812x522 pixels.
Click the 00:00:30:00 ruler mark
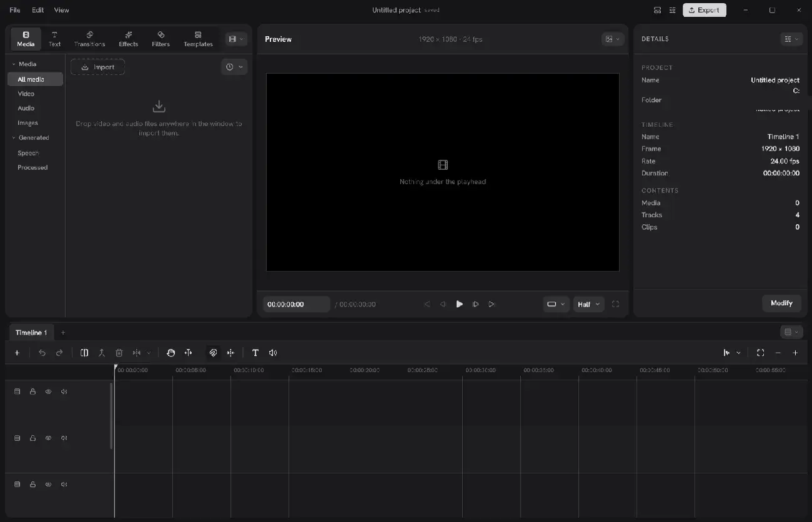[x=480, y=370]
